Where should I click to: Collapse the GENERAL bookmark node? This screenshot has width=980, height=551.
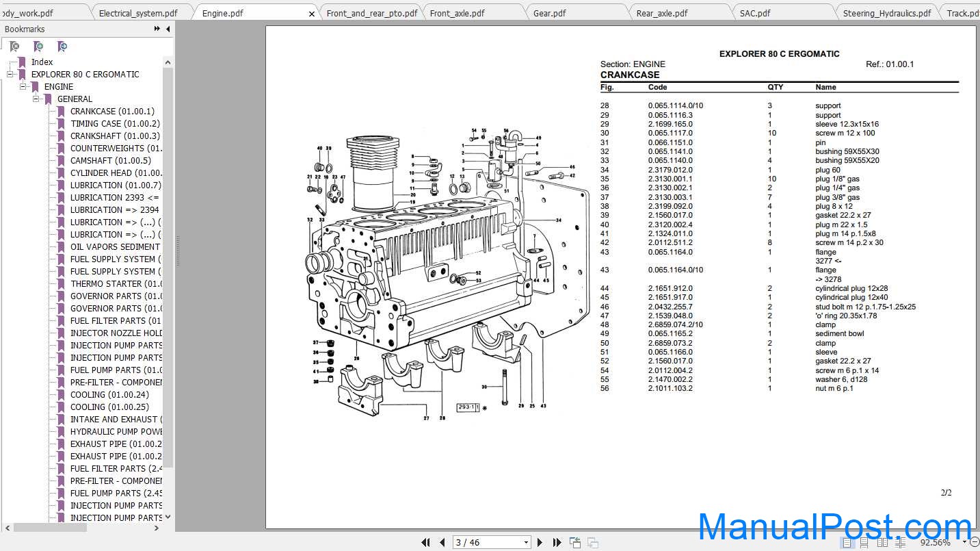37,99
